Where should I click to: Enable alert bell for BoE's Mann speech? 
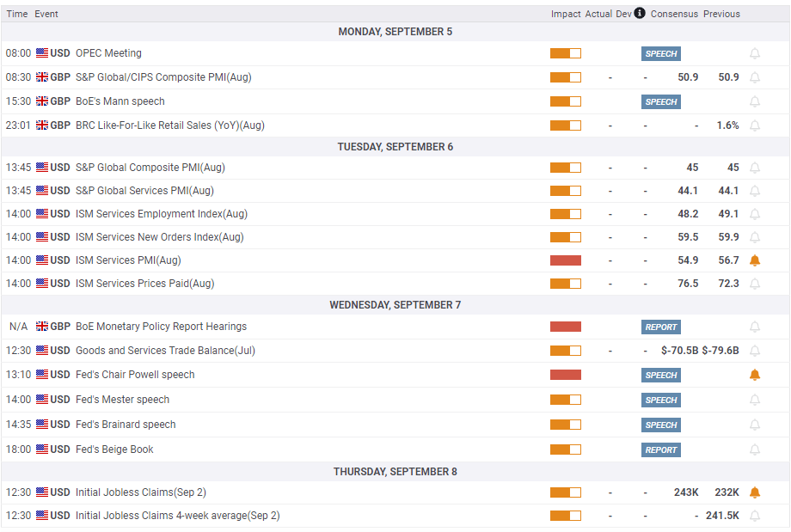click(x=755, y=101)
